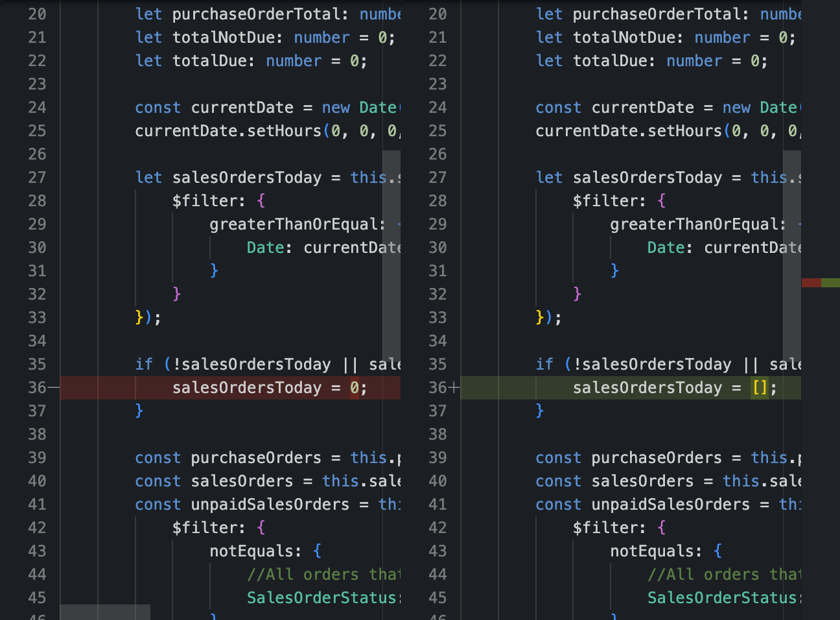This screenshot has width=840, height=620.
Task: Click the left pane horizontal scrollbar thumb
Action: tap(105, 612)
